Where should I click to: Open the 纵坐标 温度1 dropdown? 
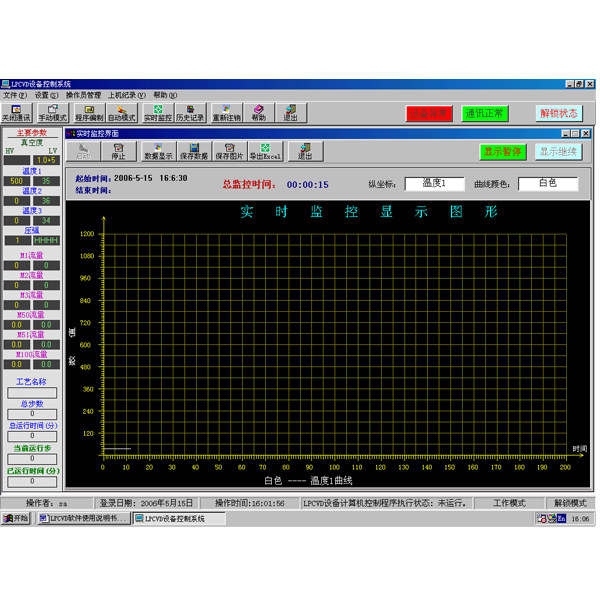tap(434, 184)
